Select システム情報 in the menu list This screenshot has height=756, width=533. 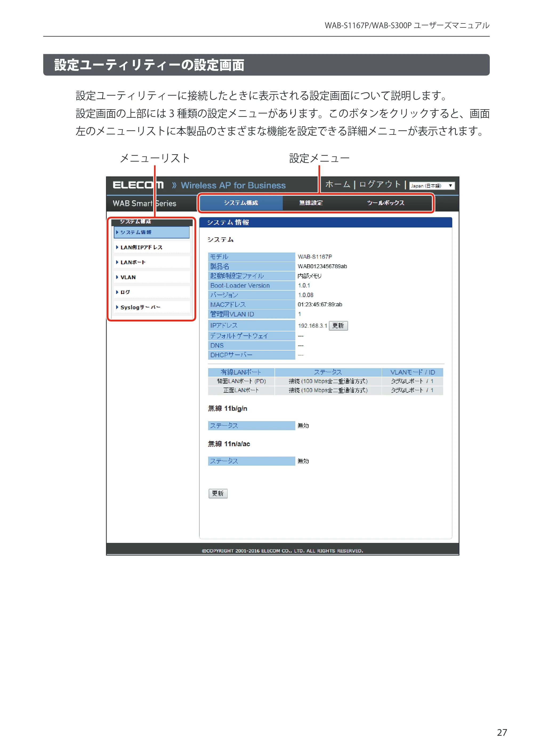tap(152, 232)
